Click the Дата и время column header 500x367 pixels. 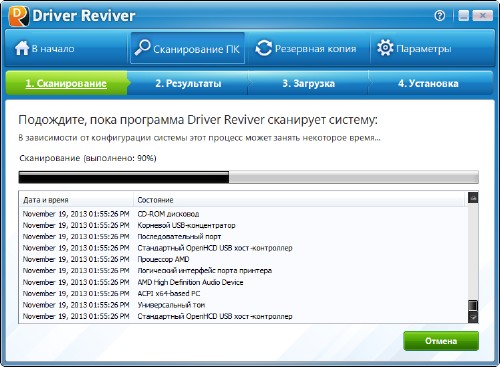76,200
